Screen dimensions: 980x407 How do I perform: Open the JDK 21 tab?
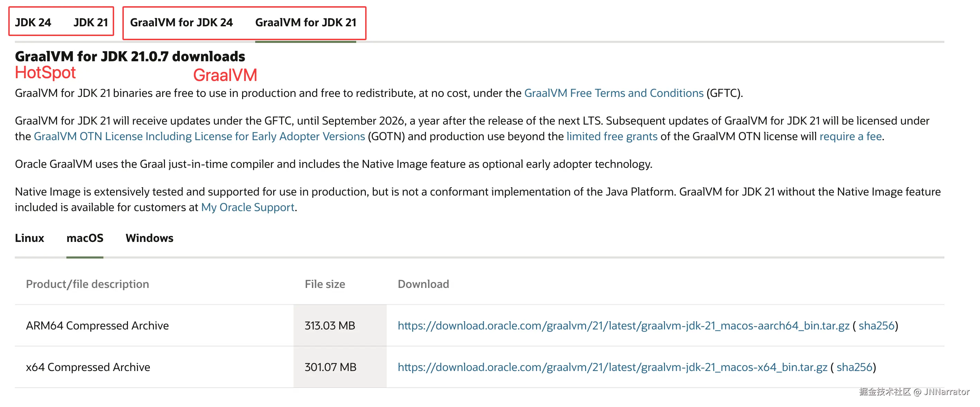click(x=91, y=22)
